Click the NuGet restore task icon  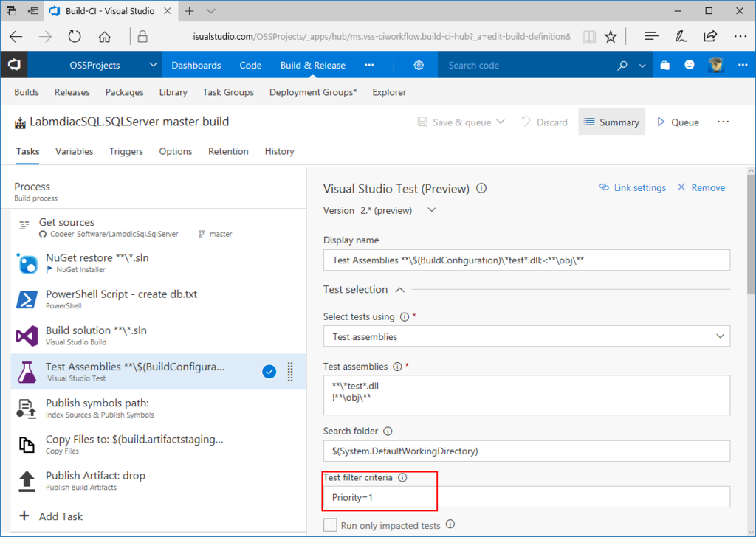pyautogui.click(x=27, y=263)
